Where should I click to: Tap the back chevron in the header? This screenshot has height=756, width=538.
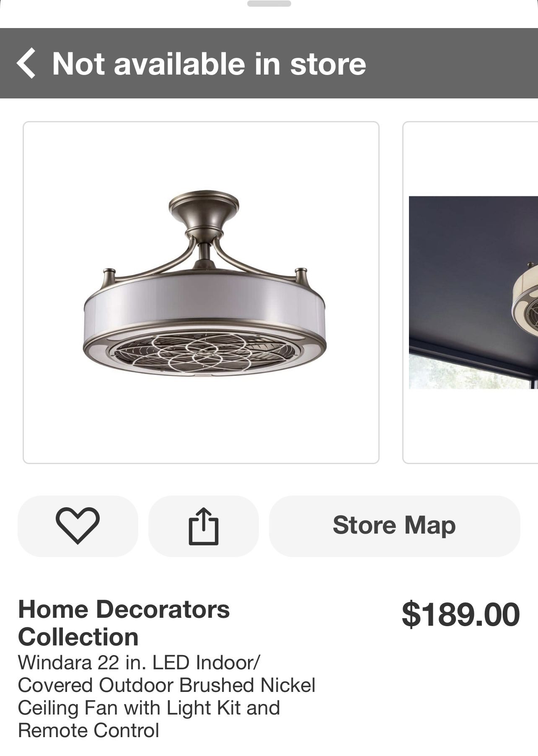pyautogui.click(x=26, y=63)
